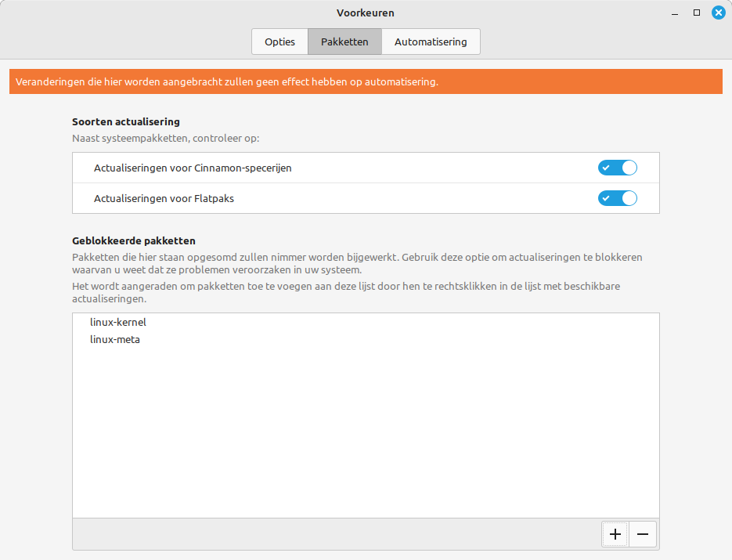Close the Voorkeuren window
Image resolution: width=732 pixels, height=560 pixels.
click(718, 13)
